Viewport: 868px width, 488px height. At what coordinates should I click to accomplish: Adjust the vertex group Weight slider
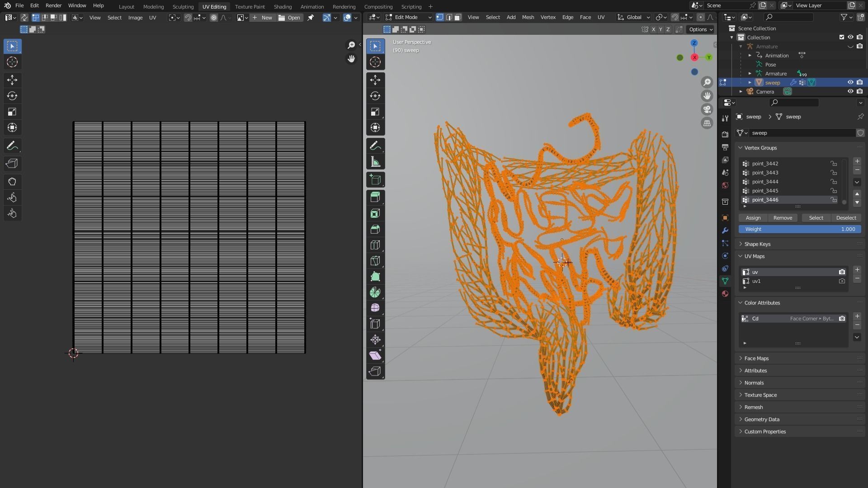(800, 229)
